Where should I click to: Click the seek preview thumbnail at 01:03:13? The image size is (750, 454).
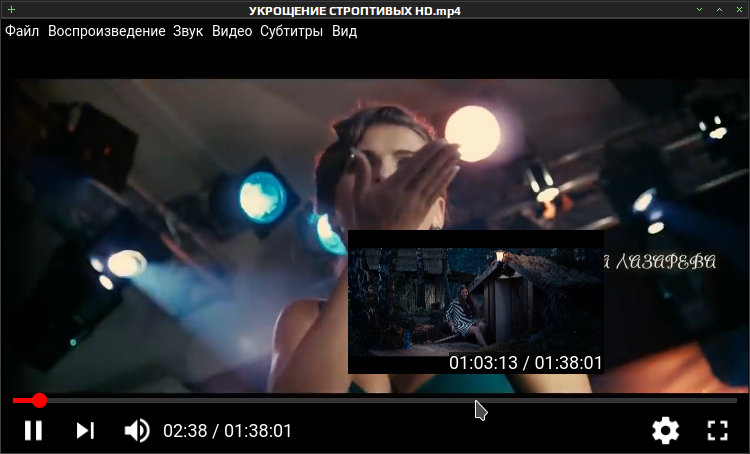coord(475,302)
